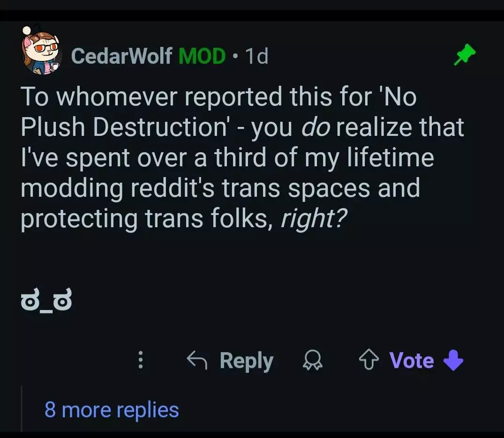
Task: Give an award via the award icon
Action: (x=312, y=361)
